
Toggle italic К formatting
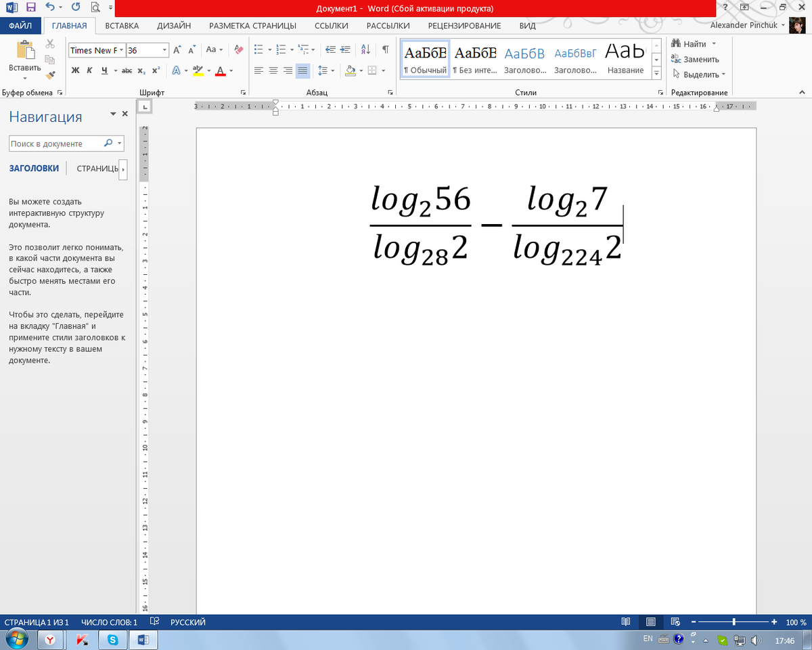click(x=89, y=70)
